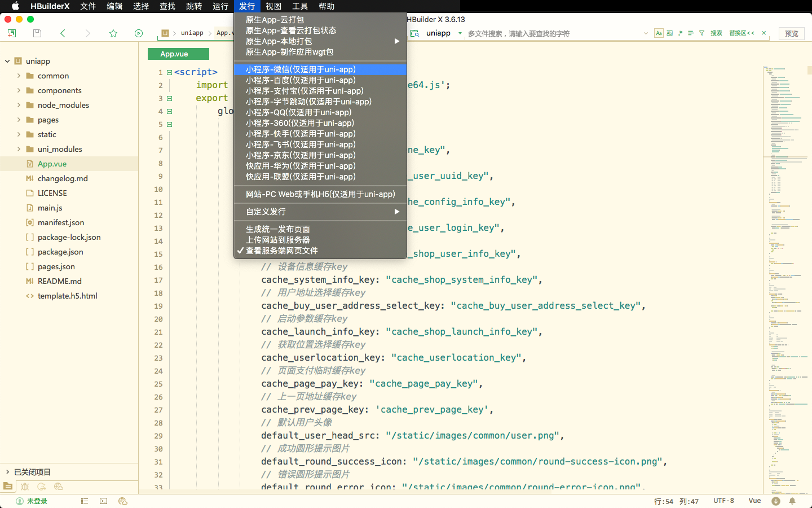Click the App.vue editor tab

click(178, 54)
